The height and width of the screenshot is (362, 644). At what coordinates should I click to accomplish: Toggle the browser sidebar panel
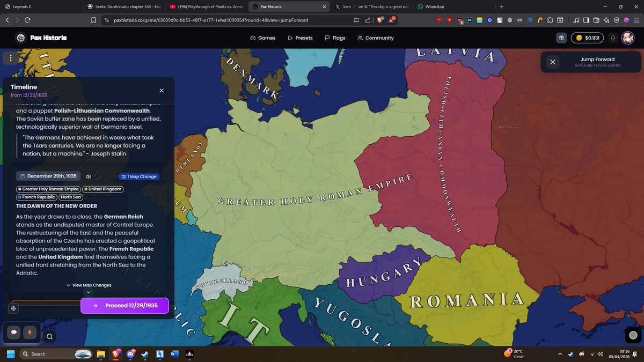tap(586, 20)
